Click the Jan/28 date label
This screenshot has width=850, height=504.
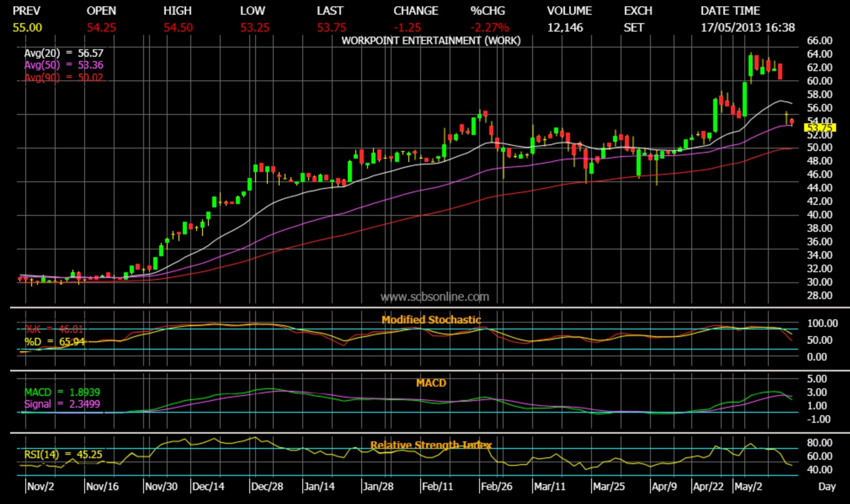tap(378, 487)
